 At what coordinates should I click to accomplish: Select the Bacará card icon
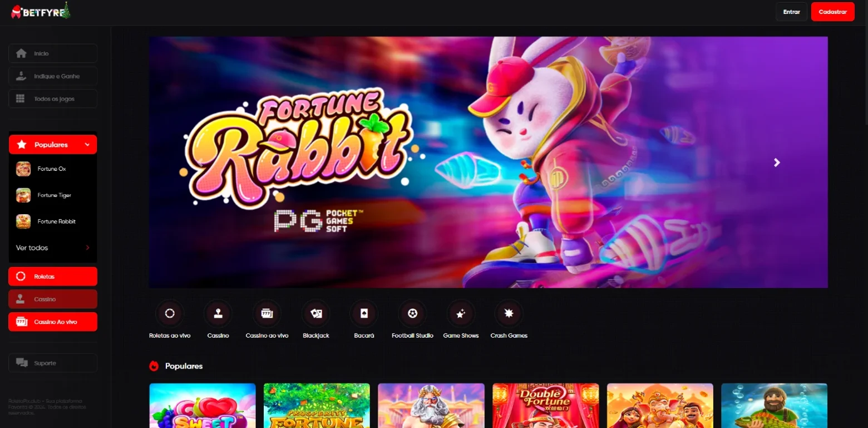364,313
